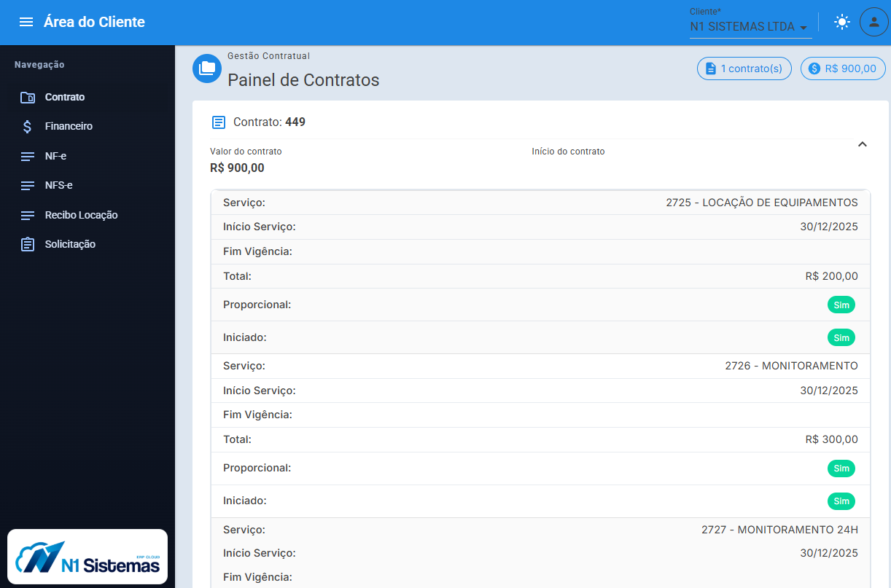Click the 'Painel de Contratos' heading
This screenshot has width=891, height=588.
click(x=303, y=80)
